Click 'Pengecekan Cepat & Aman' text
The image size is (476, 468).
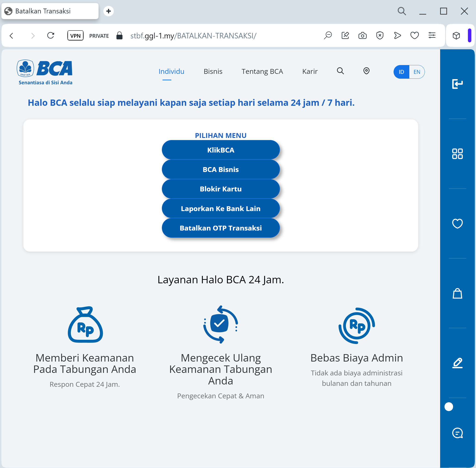221,396
